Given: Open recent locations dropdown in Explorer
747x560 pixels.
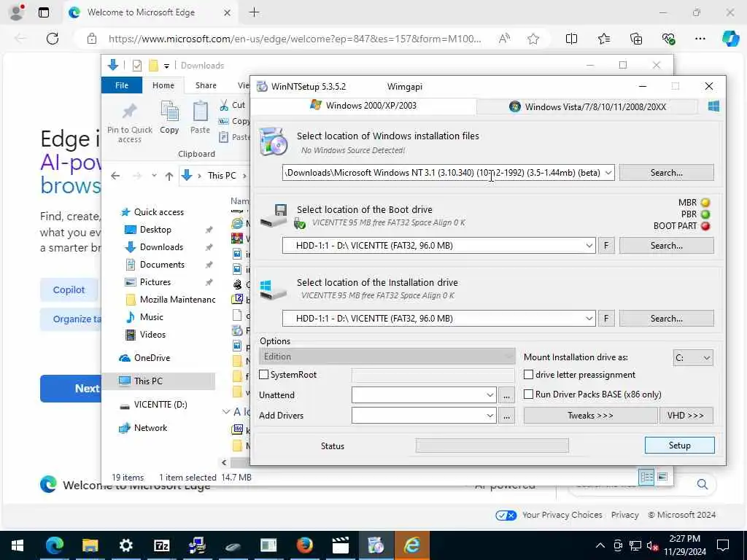Looking at the screenshot, I should click(154, 176).
